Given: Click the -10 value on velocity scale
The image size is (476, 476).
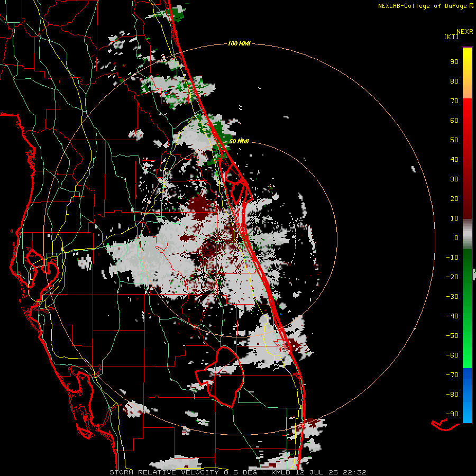Looking at the screenshot, I should pyautogui.click(x=452, y=258).
